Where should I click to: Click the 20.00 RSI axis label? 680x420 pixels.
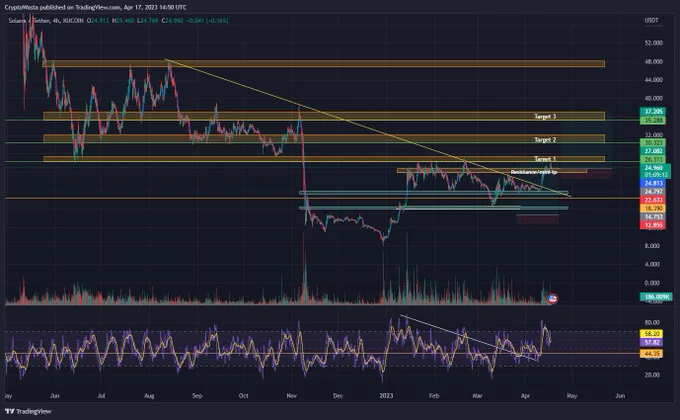(652, 375)
